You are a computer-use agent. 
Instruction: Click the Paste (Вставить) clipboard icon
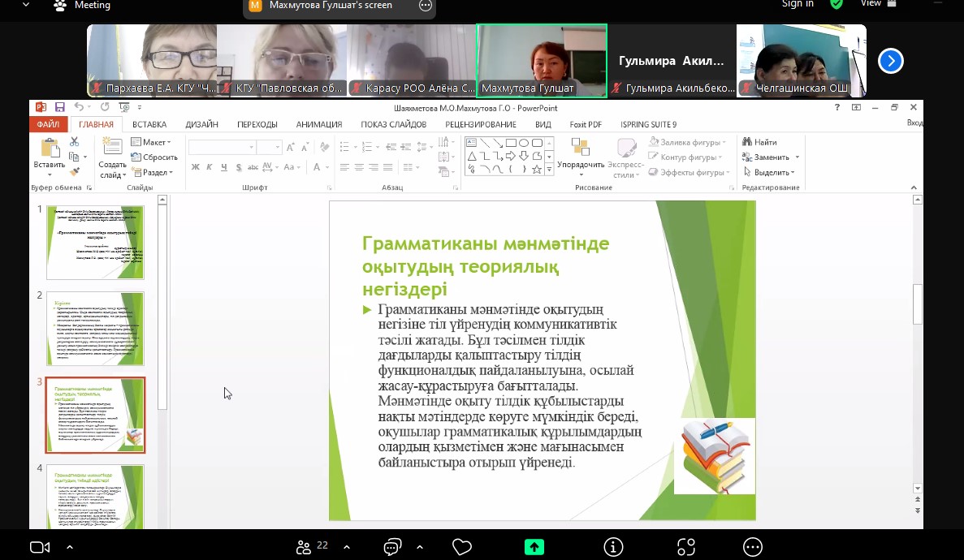pos(50,149)
